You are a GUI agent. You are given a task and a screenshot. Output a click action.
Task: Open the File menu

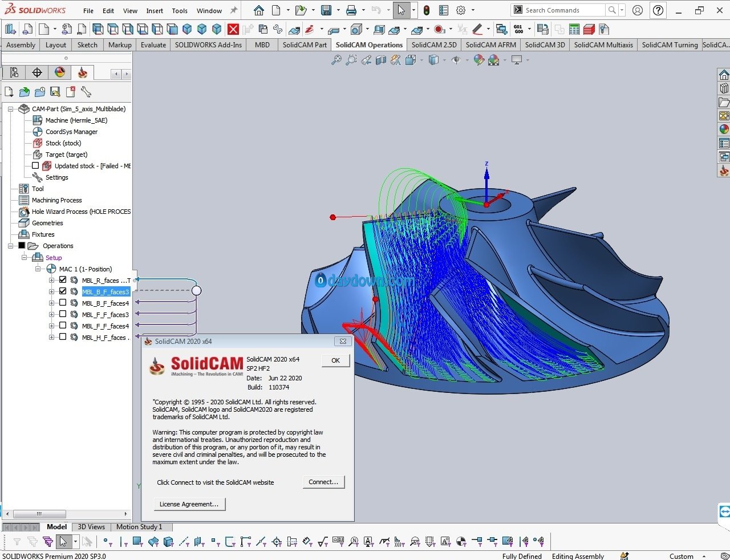pyautogui.click(x=88, y=11)
